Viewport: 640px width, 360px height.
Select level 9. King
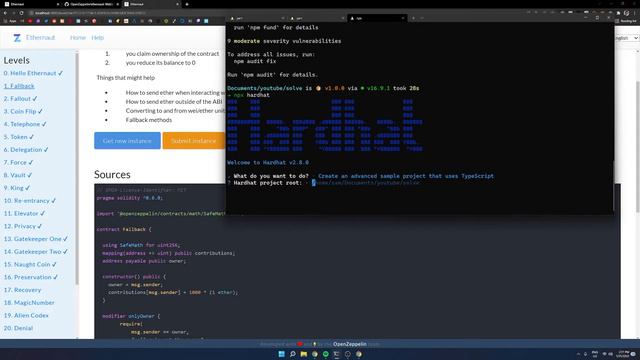click(x=17, y=188)
